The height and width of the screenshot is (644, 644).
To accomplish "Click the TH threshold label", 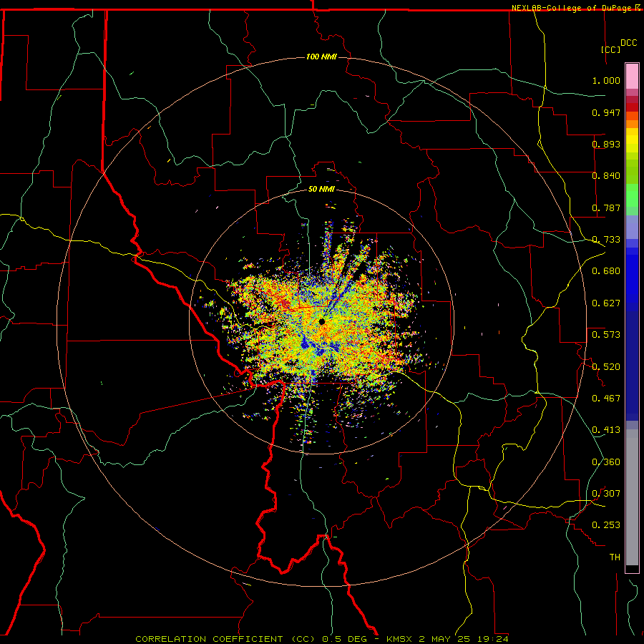I will [x=615, y=557].
